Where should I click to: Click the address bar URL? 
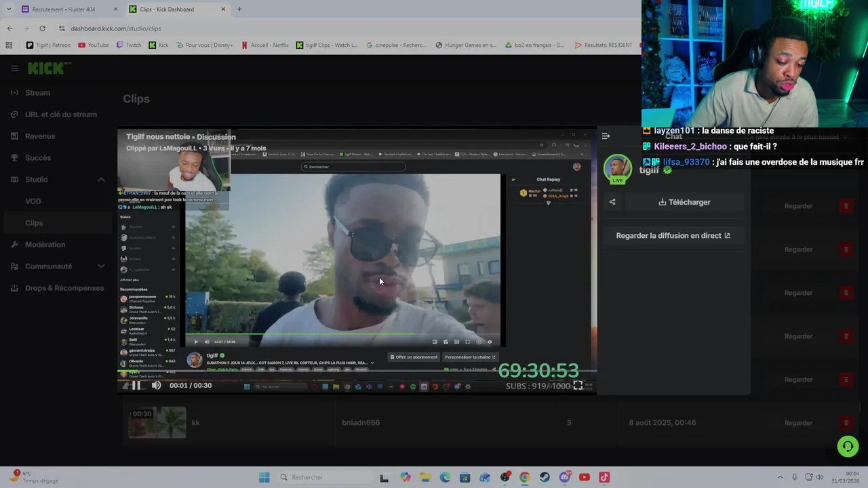tap(116, 28)
